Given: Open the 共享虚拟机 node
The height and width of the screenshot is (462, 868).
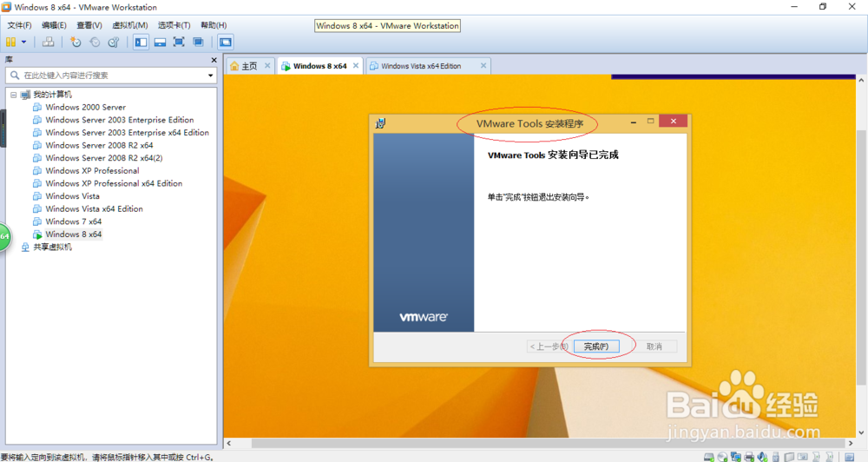Looking at the screenshot, I should (52, 247).
